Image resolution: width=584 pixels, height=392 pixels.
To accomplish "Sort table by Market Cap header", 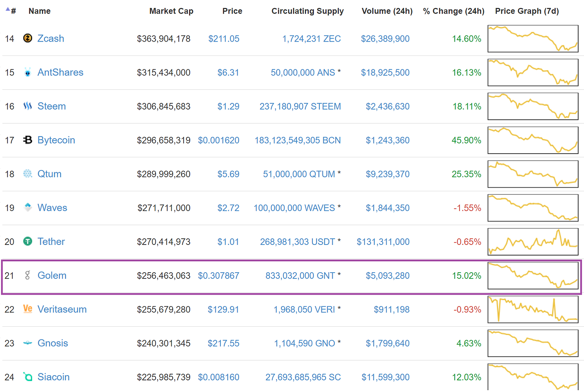I will click(x=171, y=11).
